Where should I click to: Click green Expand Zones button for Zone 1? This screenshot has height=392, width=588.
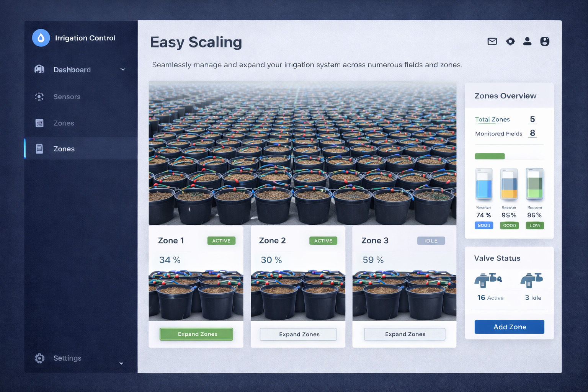click(196, 334)
